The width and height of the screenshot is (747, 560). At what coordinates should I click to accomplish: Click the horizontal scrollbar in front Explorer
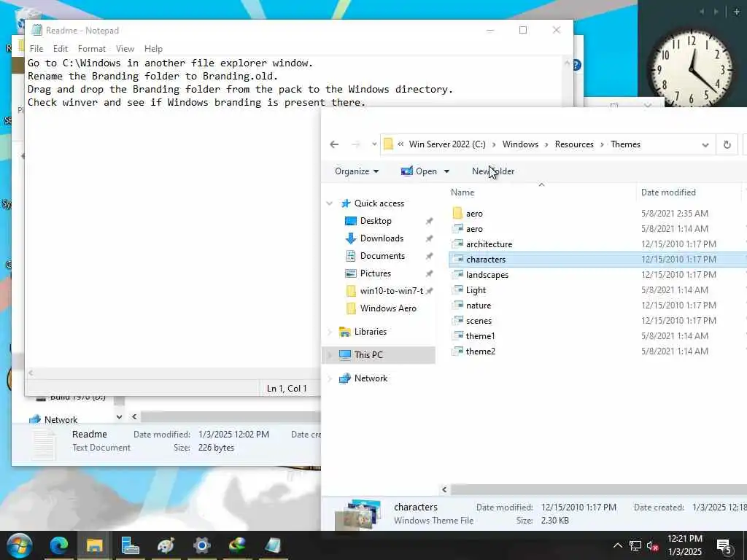(599, 489)
